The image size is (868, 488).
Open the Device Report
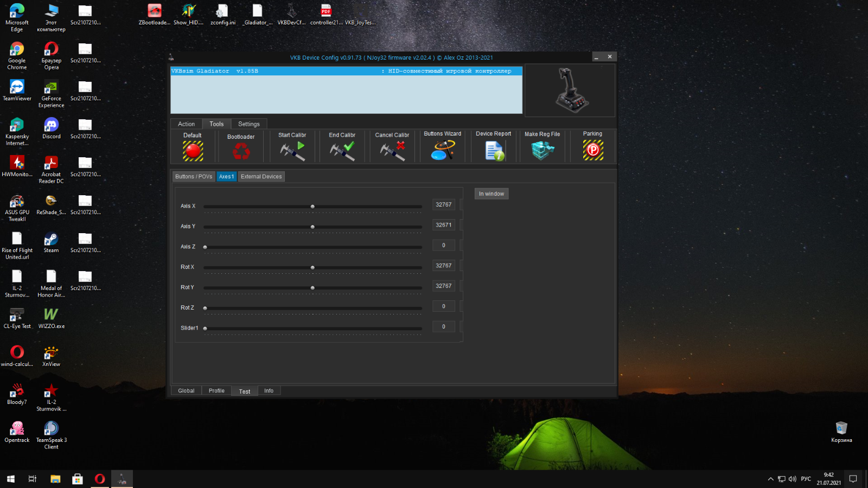494,151
